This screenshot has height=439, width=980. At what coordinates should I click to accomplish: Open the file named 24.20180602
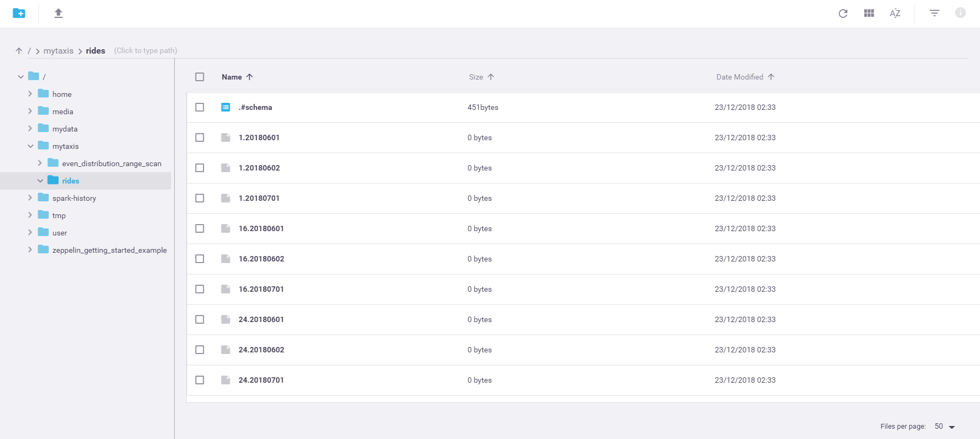click(x=261, y=350)
